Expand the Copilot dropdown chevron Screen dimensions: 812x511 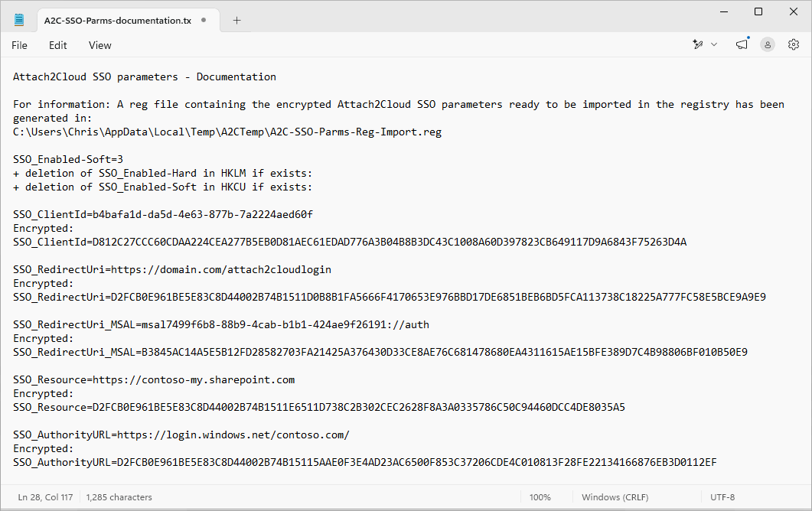coord(714,44)
